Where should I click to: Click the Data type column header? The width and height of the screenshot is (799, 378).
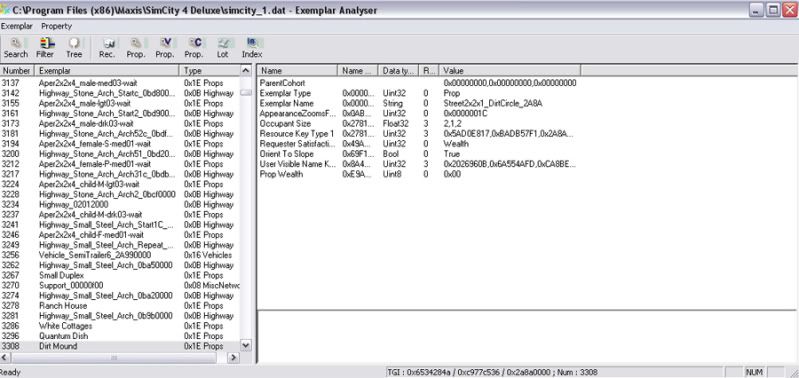click(x=398, y=71)
